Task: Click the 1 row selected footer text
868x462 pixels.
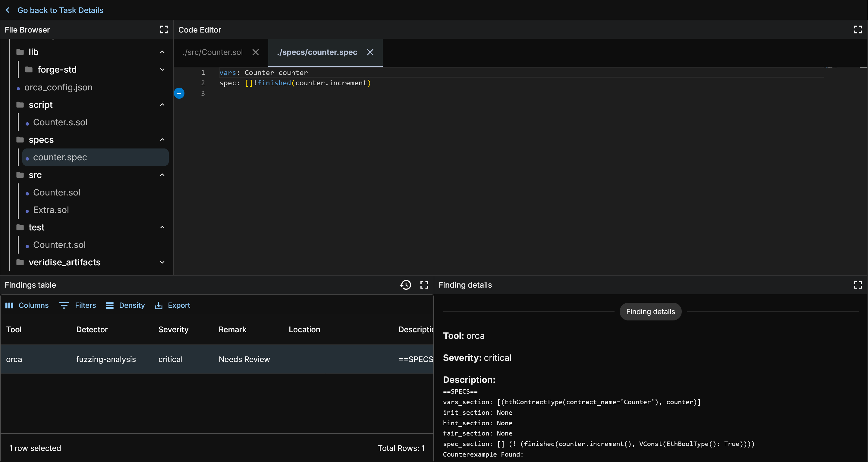Action: point(35,448)
